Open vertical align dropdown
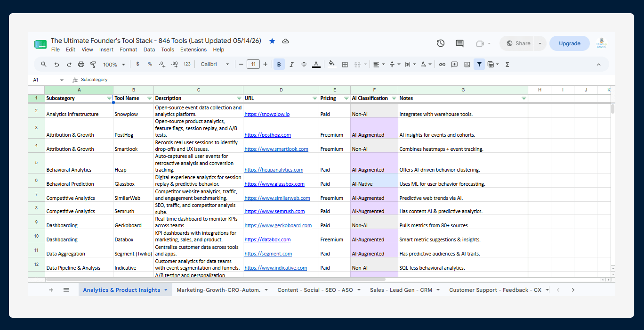644x330 pixels. pos(394,65)
